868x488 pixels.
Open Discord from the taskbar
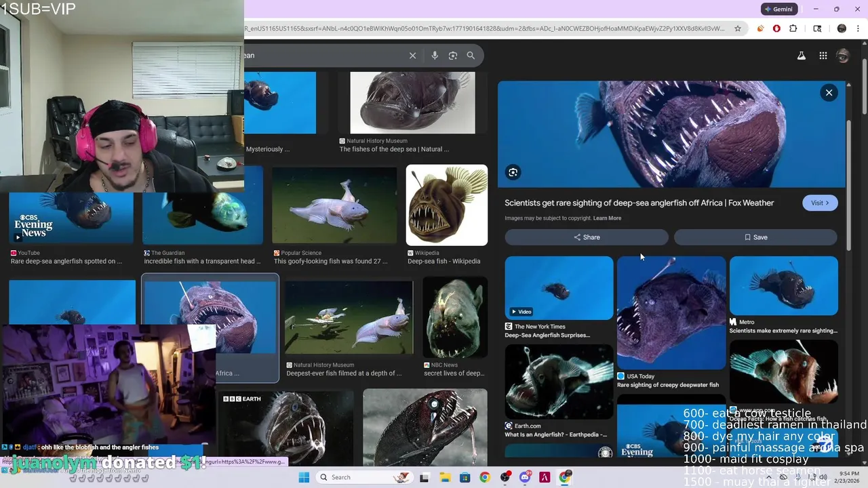click(x=525, y=477)
